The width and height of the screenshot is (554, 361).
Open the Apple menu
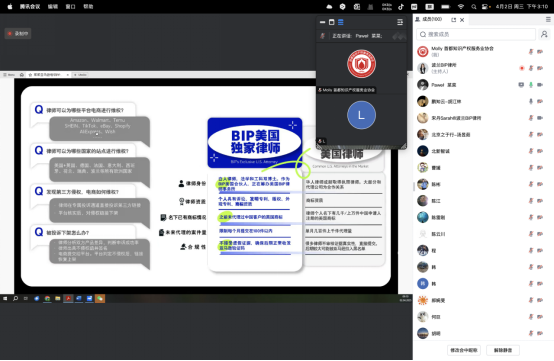[x=10, y=6]
